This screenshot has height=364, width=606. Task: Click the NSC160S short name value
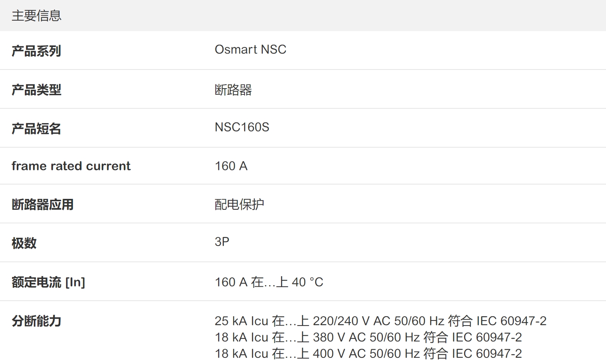pyautogui.click(x=242, y=127)
